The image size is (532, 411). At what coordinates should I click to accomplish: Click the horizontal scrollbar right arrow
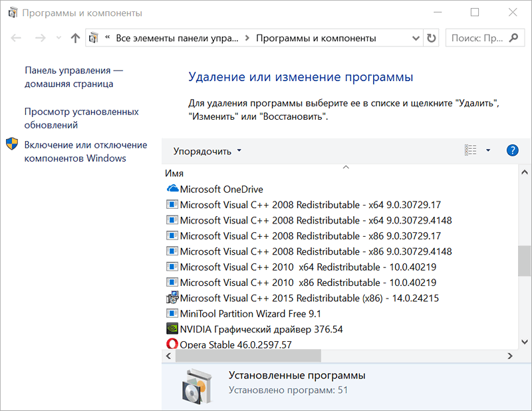(510, 356)
